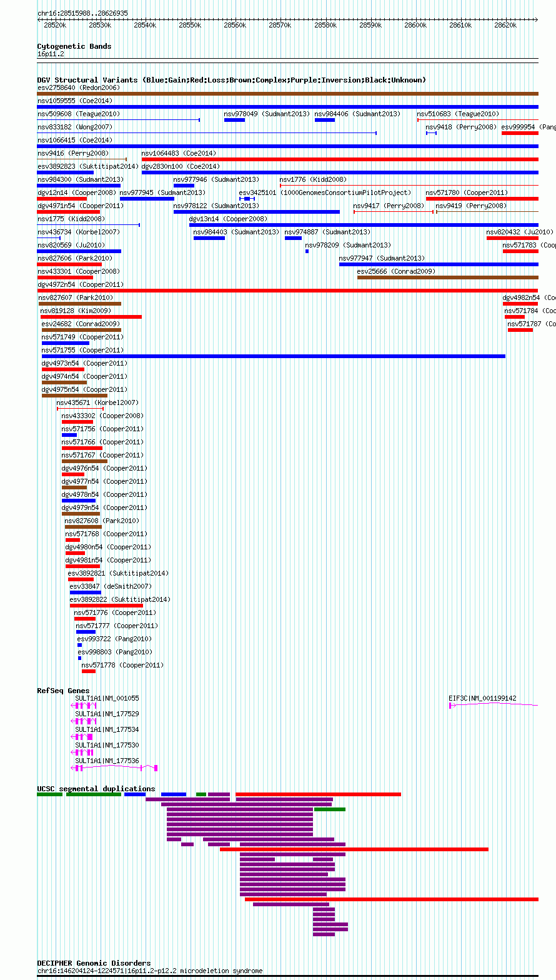This screenshot has width=556, height=980.
Task: Click UCSC segmental duplications track title
Action: click(96, 789)
